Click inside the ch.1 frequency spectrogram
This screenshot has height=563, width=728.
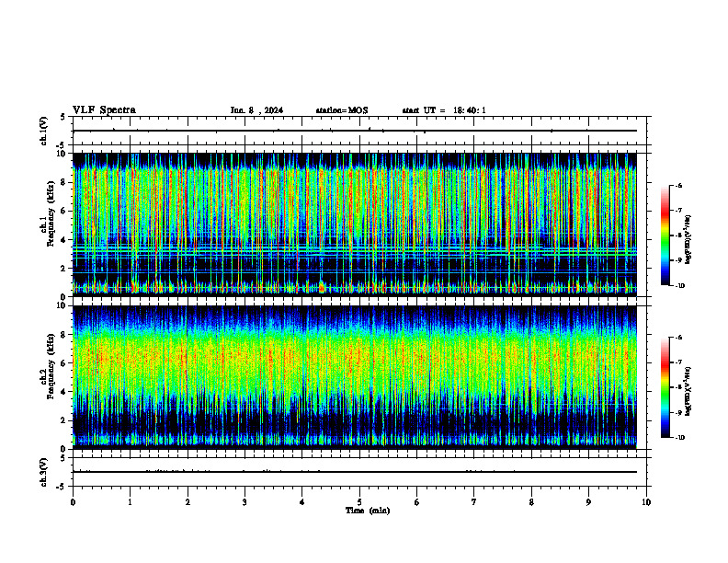tap(354, 224)
